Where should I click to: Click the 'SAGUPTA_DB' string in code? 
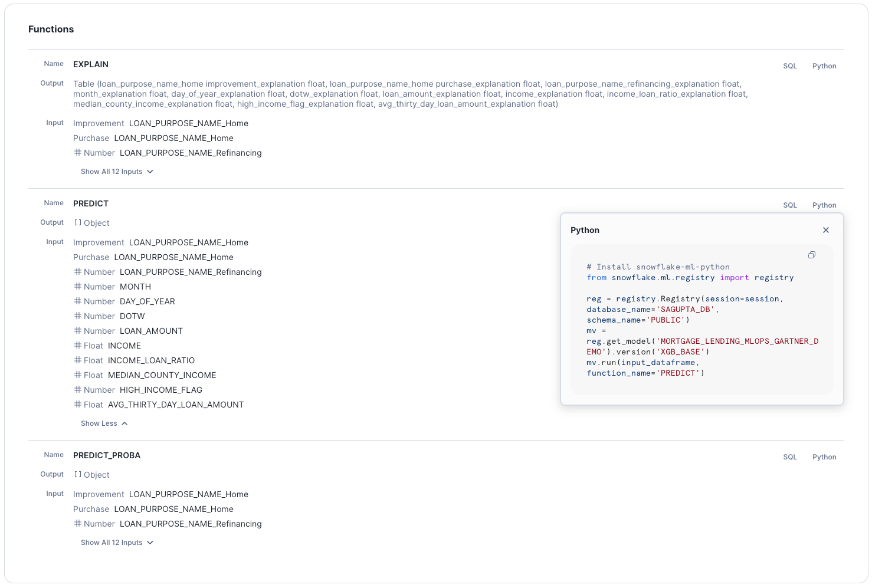coord(685,310)
